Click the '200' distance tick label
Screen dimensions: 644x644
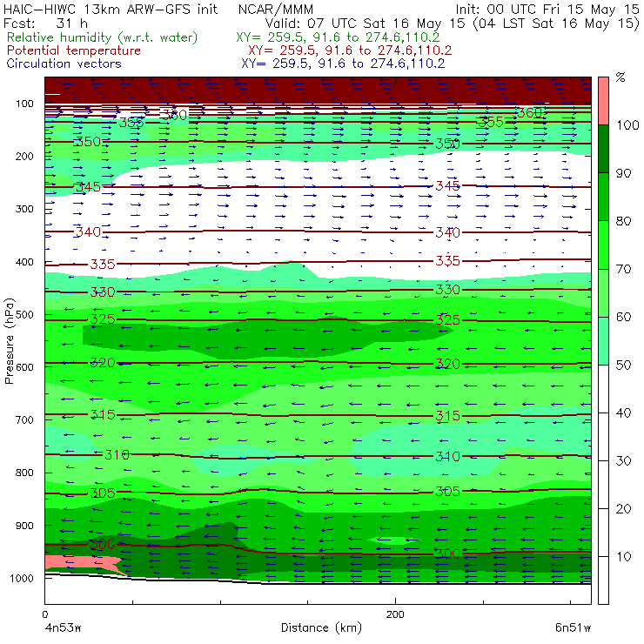(x=395, y=614)
